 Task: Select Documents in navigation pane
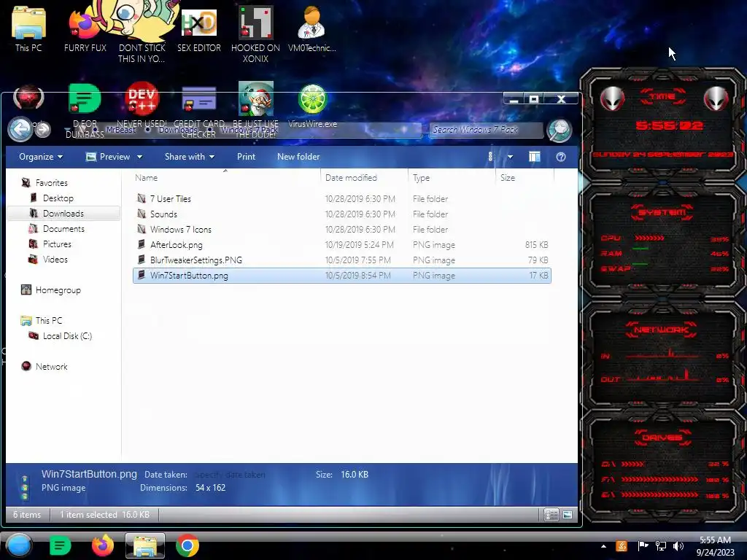coord(63,228)
